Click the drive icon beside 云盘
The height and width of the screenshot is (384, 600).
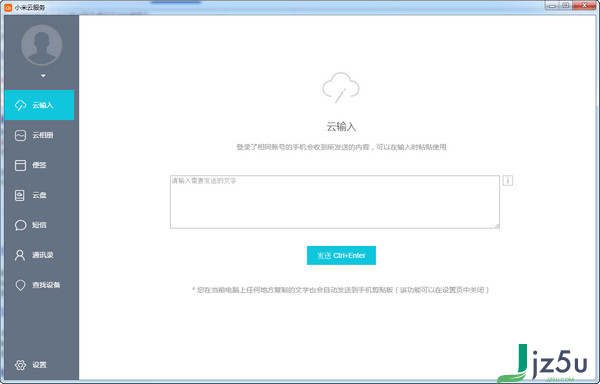[20, 195]
